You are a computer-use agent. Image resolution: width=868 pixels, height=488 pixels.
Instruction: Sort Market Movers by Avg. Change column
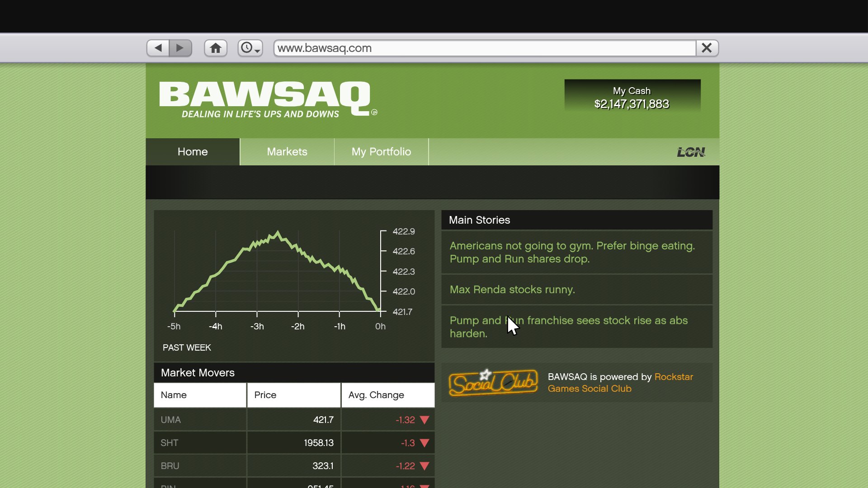coord(388,395)
